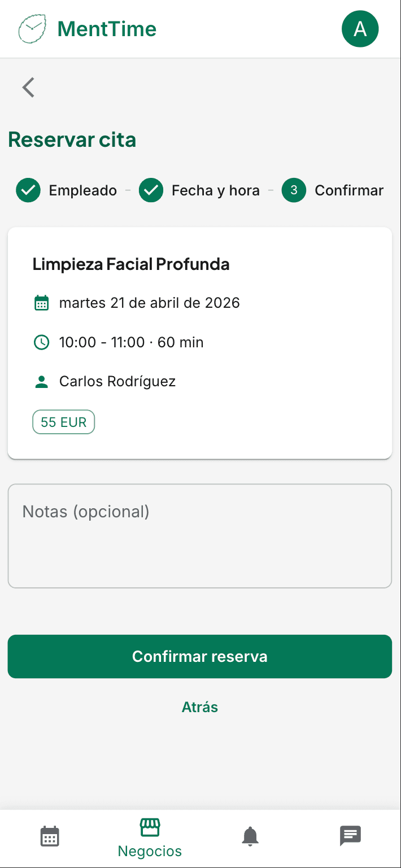
Task: Click the clock icon next to the time range
Action: 41,342
